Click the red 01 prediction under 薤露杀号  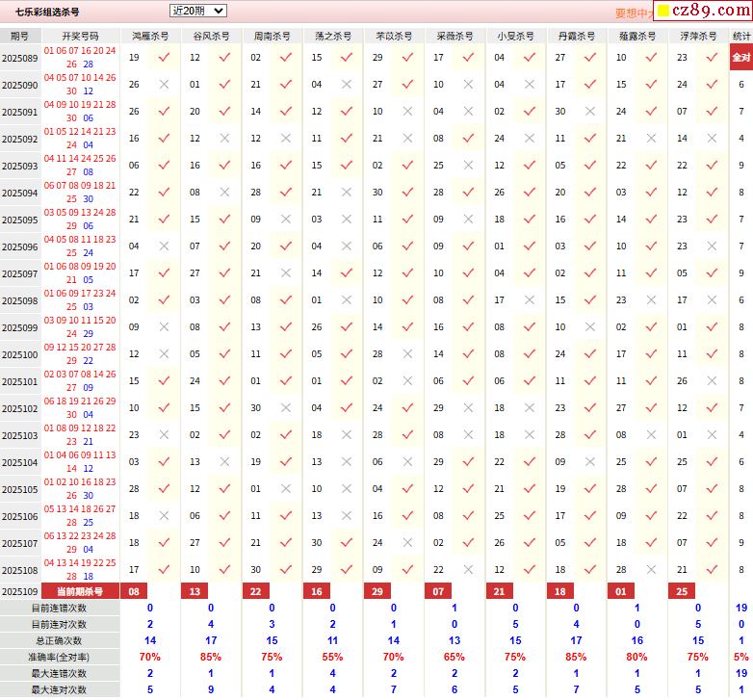[621, 591]
